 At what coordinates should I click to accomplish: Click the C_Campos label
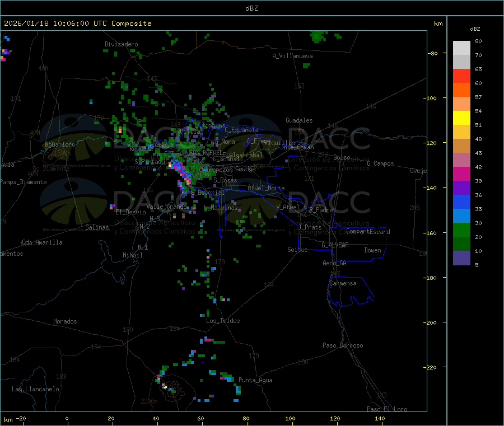[x=380, y=163]
